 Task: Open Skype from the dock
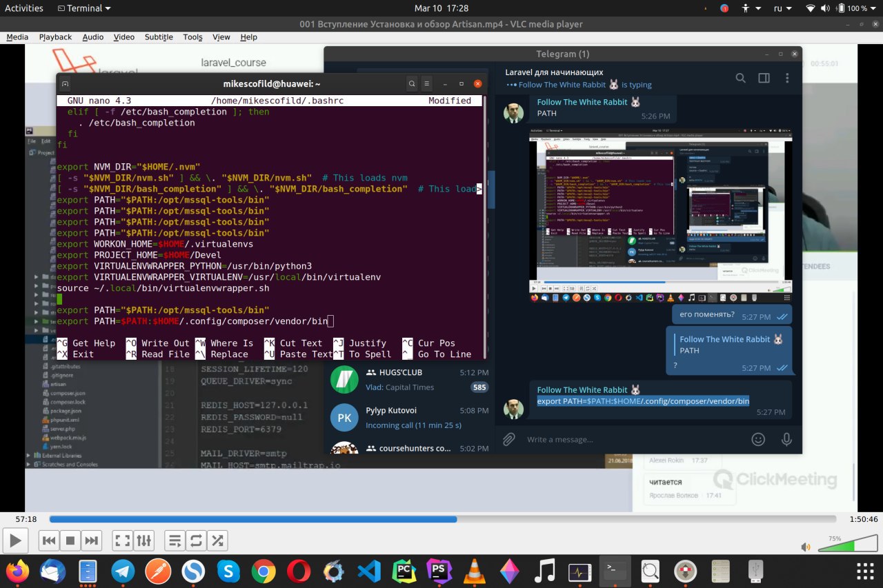(228, 571)
